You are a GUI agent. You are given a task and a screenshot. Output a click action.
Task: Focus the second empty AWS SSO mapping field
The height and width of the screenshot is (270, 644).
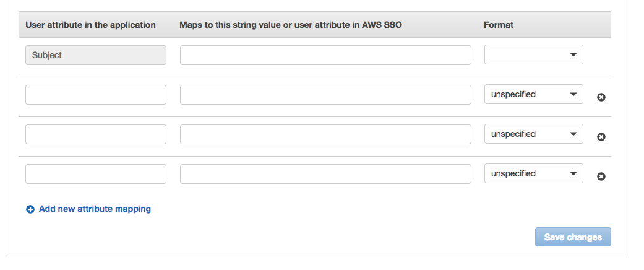[x=325, y=134]
